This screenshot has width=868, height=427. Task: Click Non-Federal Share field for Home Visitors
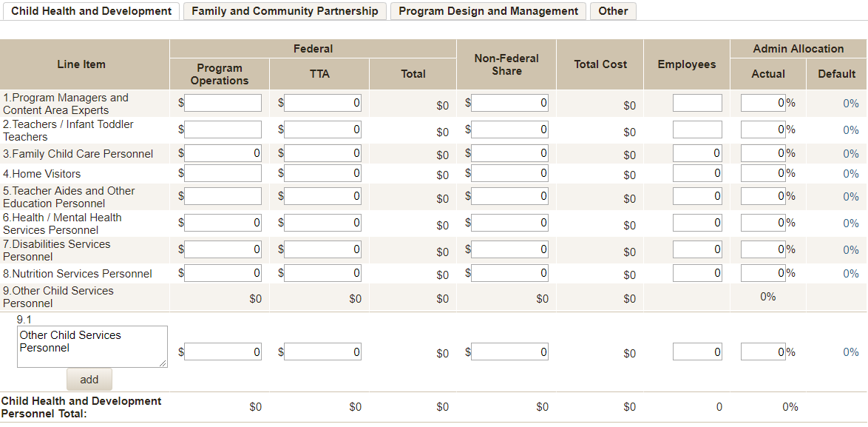click(x=509, y=173)
